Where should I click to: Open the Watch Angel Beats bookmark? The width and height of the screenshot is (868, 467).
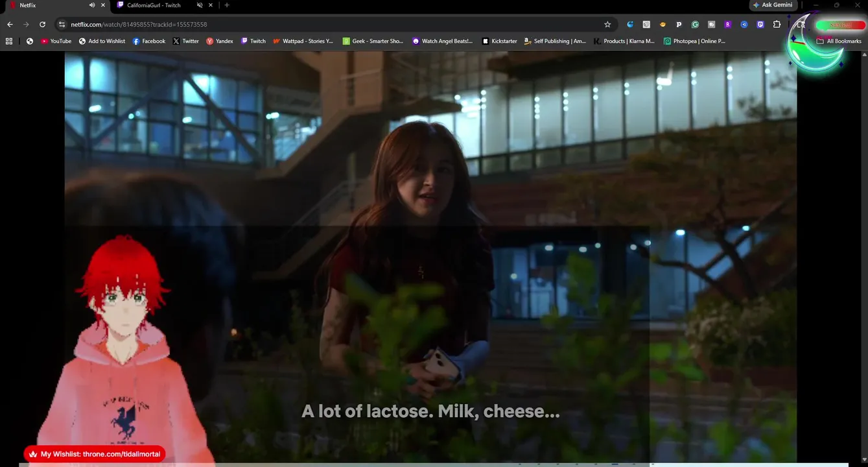(443, 41)
